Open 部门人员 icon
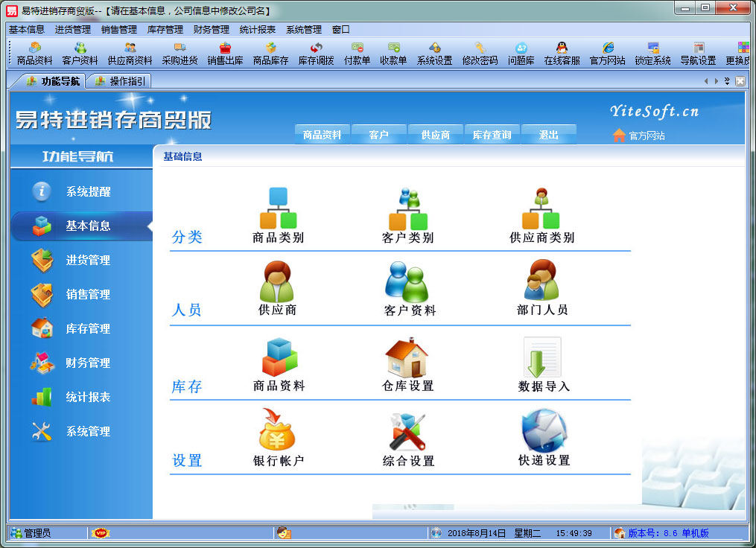 coord(542,288)
